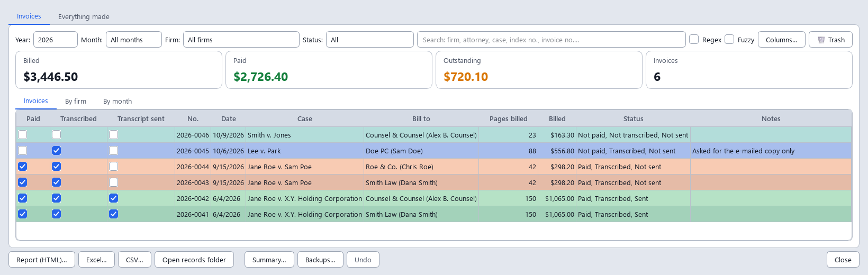Sort by the Status column header
This screenshot has width=868, height=275.
click(634, 119)
